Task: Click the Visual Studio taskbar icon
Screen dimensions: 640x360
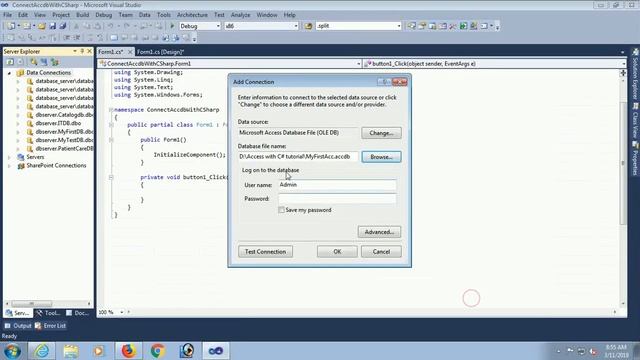Action: coord(216,351)
